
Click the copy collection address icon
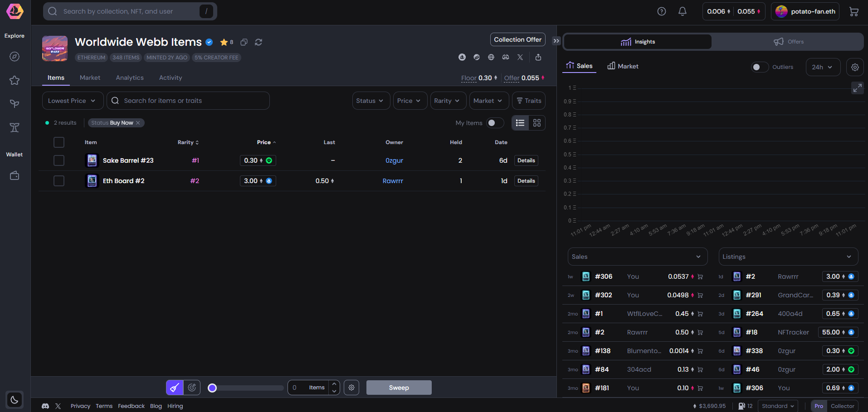(244, 42)
